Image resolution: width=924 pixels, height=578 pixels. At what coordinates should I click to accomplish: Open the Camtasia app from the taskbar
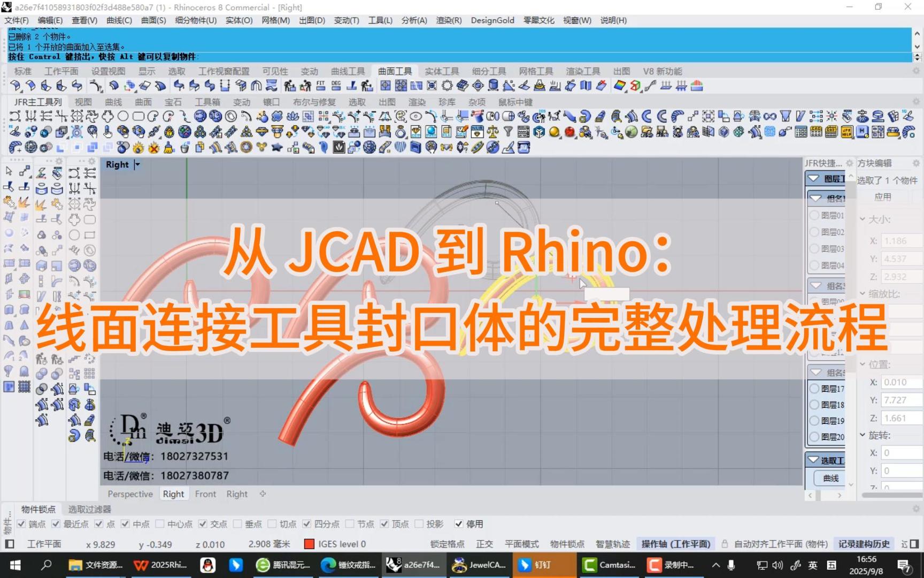[x=610, y=565]
